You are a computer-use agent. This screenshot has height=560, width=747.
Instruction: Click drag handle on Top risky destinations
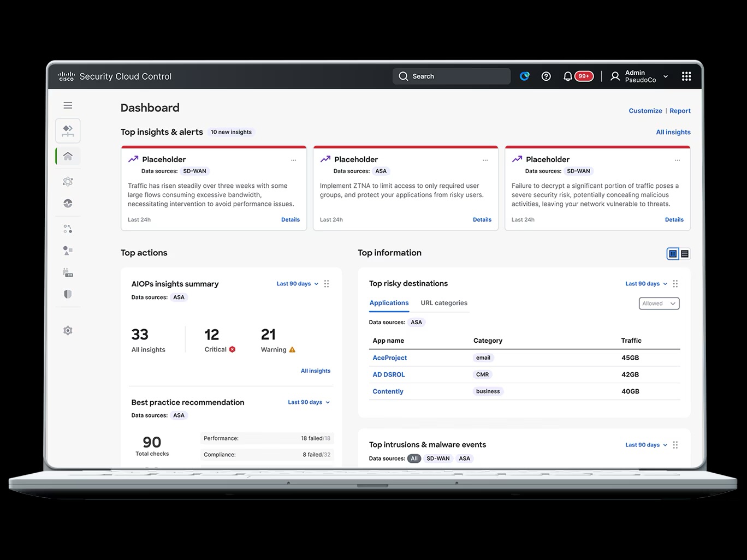click(675, 284)
